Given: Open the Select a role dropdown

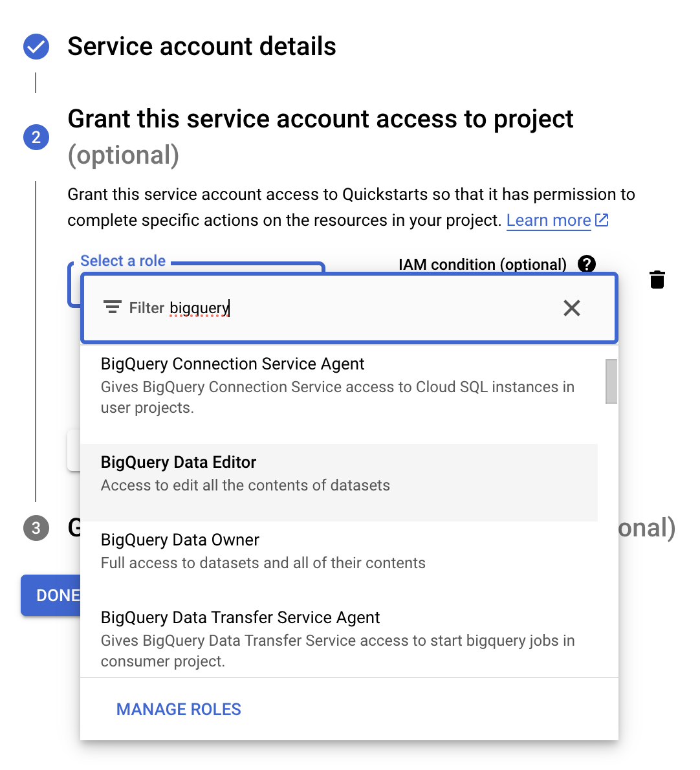Looking at the screenshot, I should point(123,261).
